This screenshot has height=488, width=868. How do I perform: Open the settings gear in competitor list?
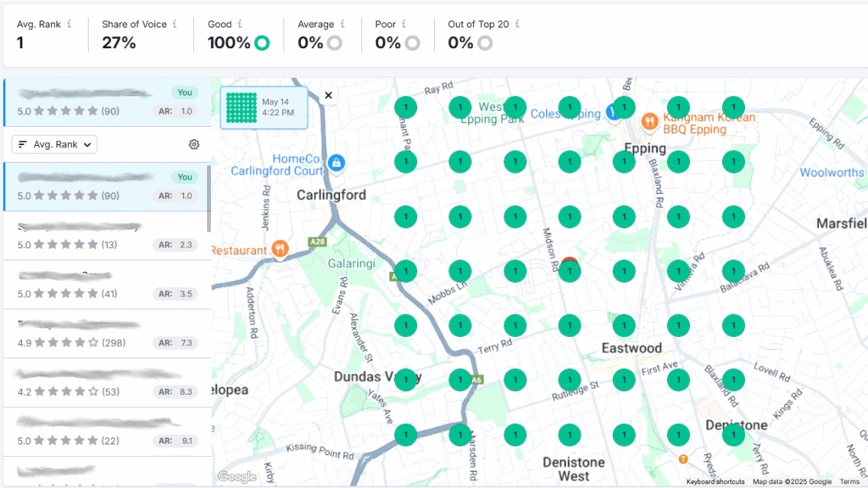[x=194, y=145]
